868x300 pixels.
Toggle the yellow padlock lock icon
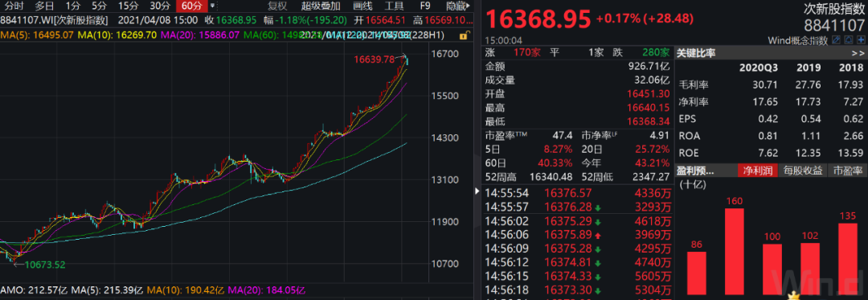point(464,35)
